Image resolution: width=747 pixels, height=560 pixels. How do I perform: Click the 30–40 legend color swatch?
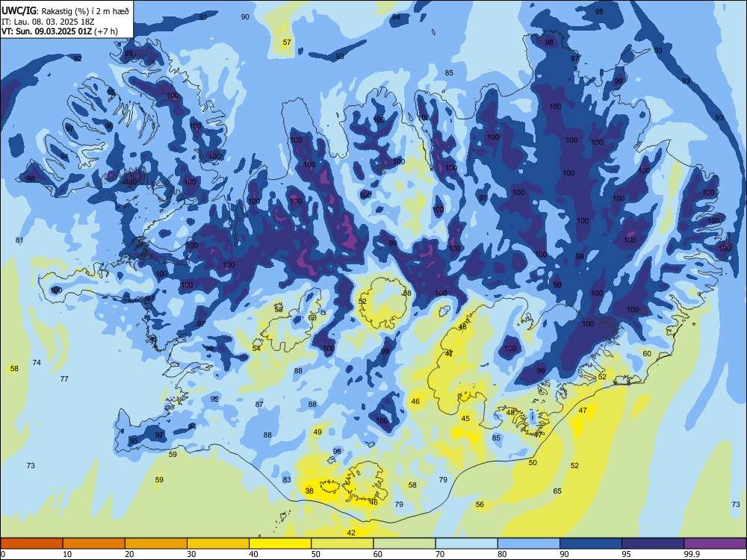coord(218,544)
